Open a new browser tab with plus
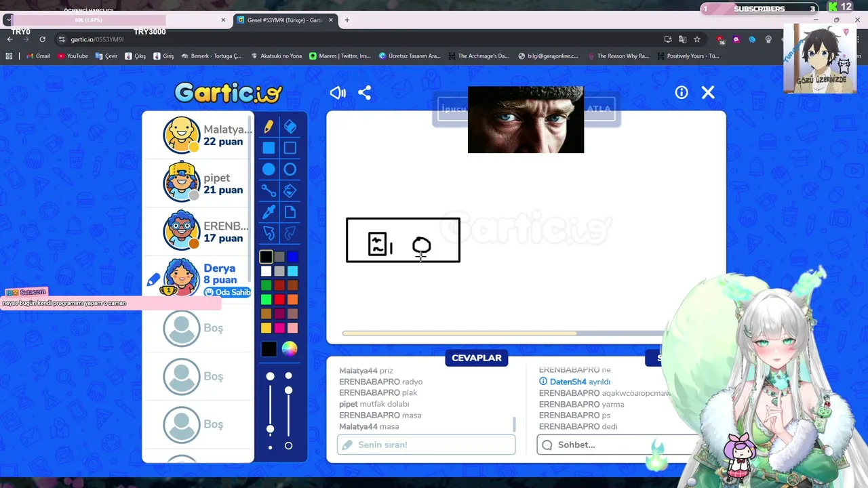The height and width of the screenshot is (488, 868). click(x=347, y=20)
